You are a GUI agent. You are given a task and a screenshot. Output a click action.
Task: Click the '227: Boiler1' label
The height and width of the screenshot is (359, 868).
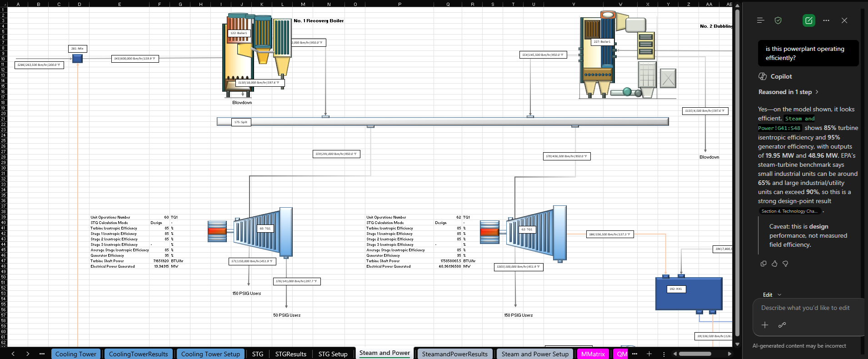coord(602,42)
